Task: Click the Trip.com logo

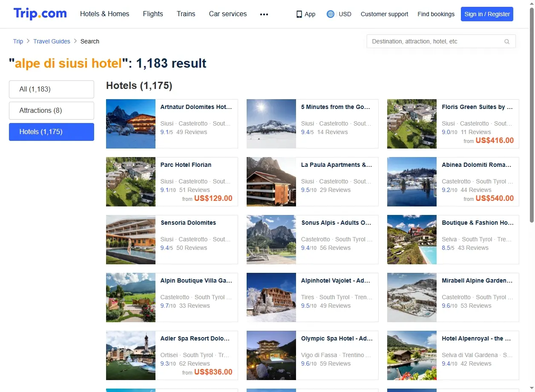Action: (x=40, y=14)
